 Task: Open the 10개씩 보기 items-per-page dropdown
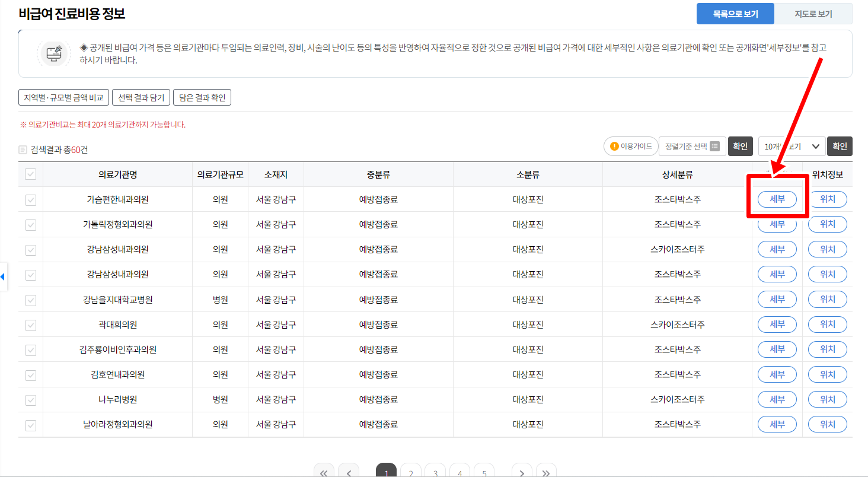(x=792, y=146)
